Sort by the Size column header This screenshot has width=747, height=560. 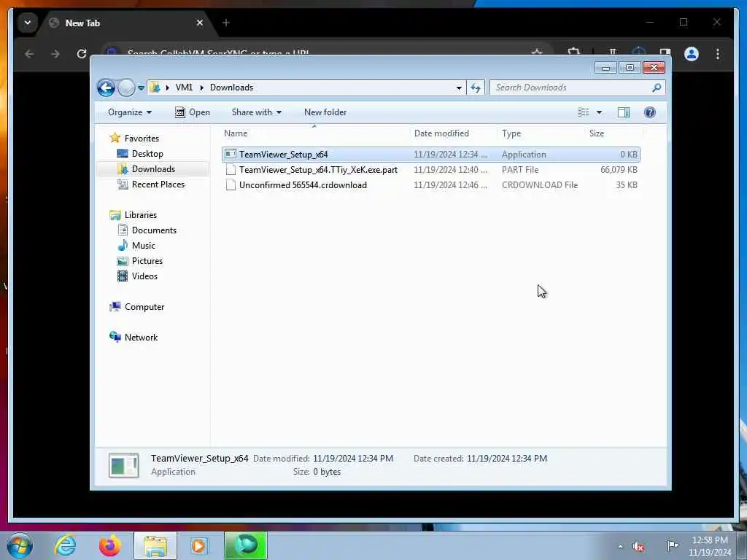(x=614, y=134)
